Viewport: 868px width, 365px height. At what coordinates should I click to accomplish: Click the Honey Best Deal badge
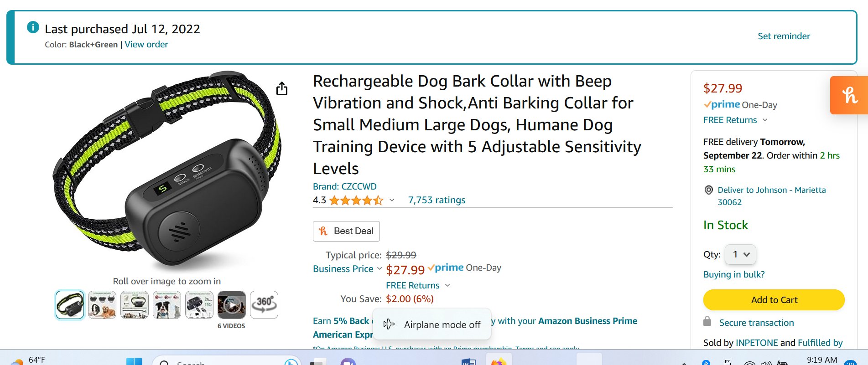(x=346, y=231)
